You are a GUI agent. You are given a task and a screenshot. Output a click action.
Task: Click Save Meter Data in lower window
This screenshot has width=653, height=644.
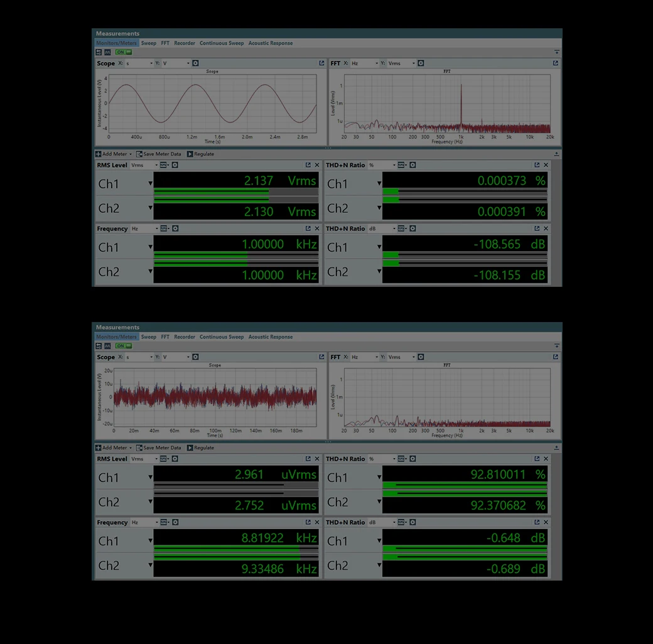(x=158, y=448)
